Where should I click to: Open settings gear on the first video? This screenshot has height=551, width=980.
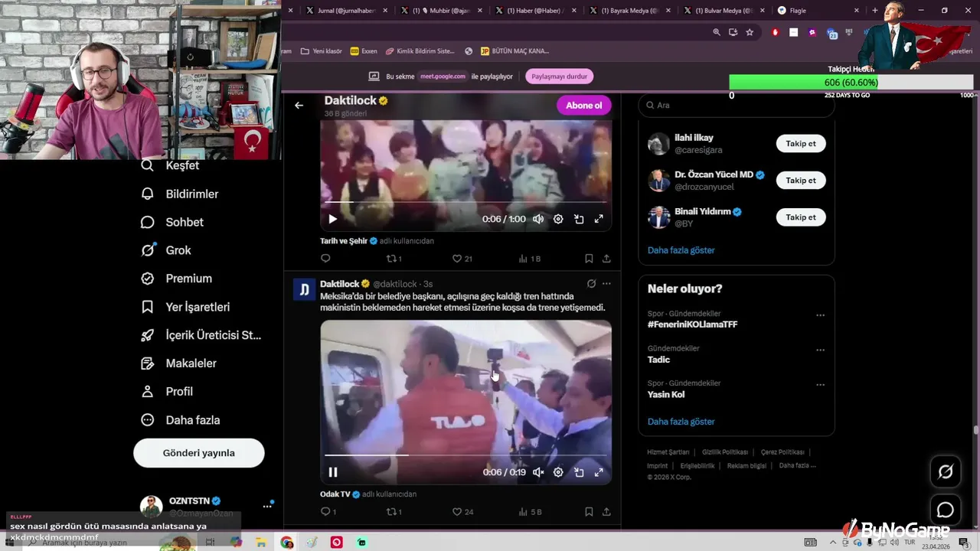pyautogui.click(x=558, y=219)
